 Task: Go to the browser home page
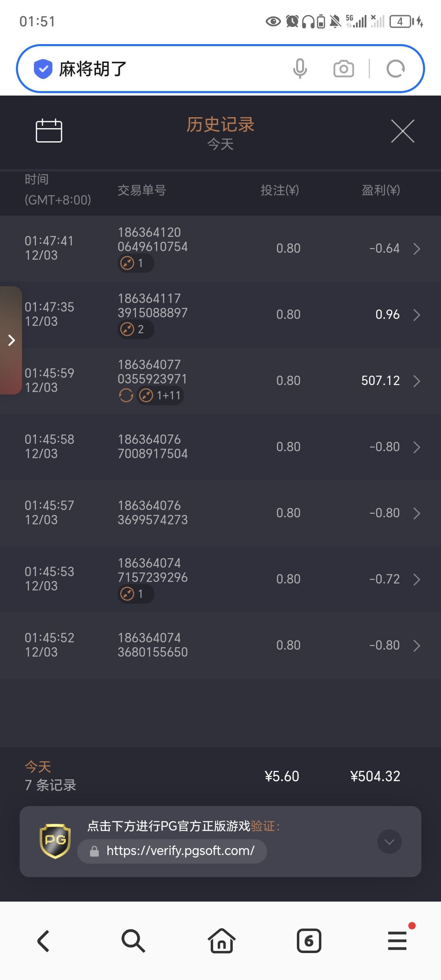pyautogui.click(x=221, y=941)
